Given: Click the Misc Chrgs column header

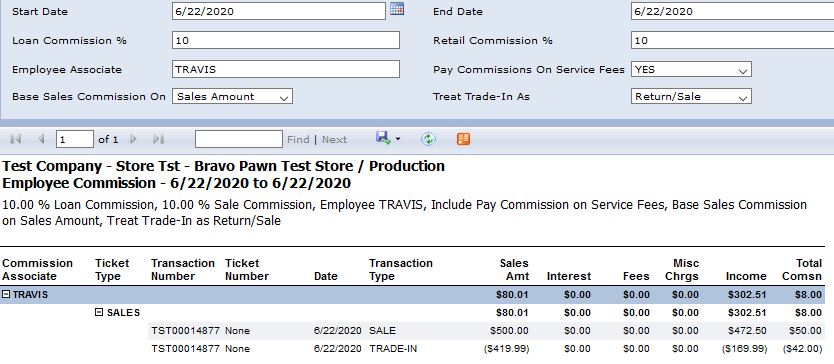Looking at the screenshot, I should tap(682, 270).
